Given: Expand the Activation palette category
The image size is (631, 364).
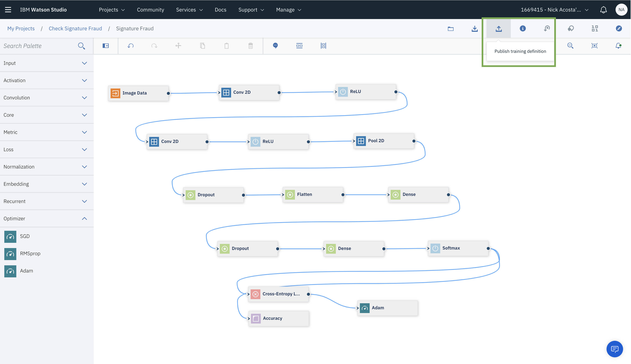Looking at the screenshot, I should (x=47, y=81).
